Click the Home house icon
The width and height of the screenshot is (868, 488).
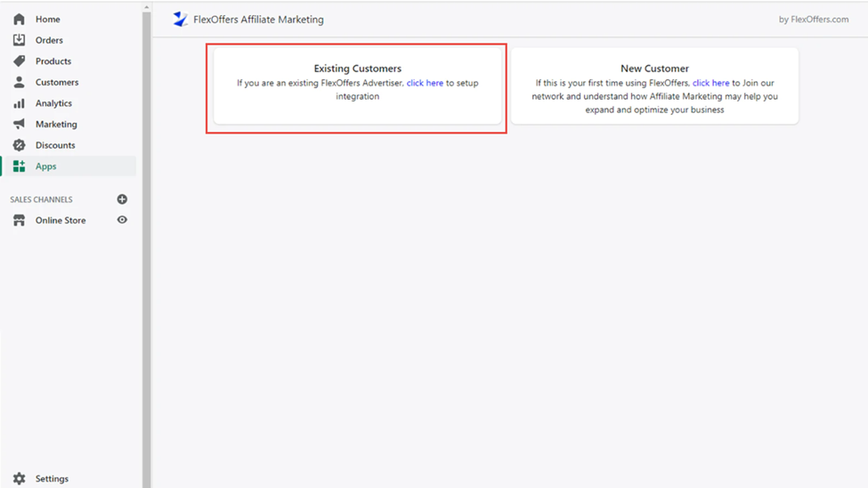(19, 19)
